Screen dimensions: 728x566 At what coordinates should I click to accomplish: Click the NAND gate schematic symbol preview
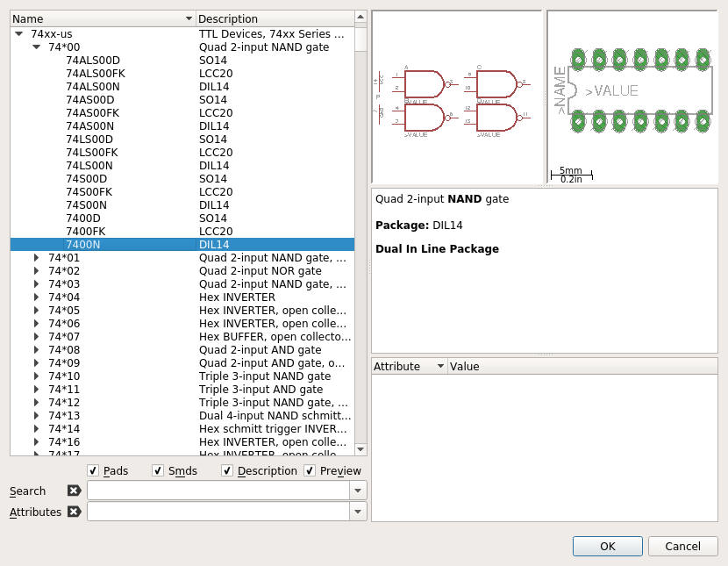pos(456,97)
